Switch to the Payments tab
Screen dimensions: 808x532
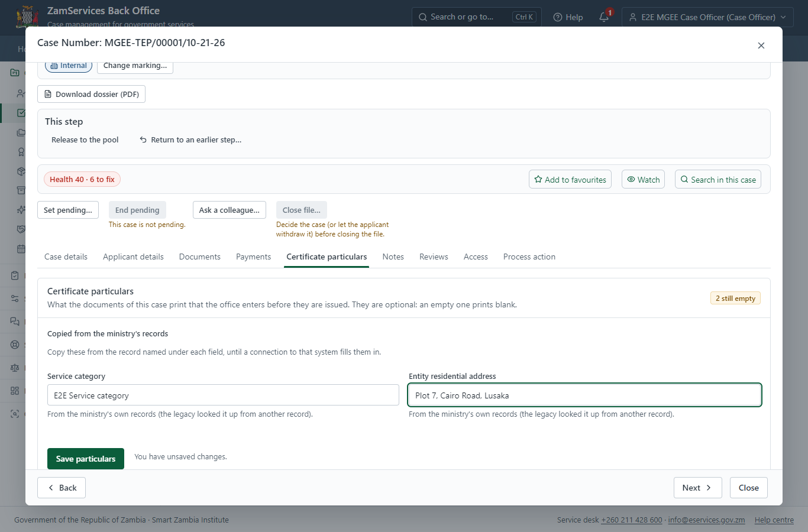coord(253,257)
